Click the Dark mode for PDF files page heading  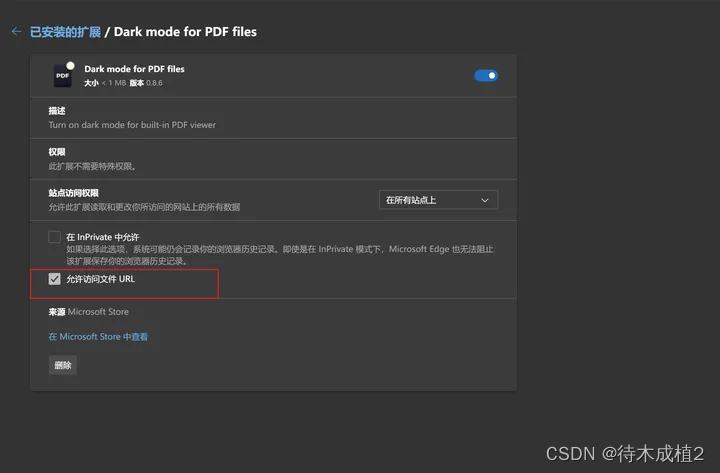pyautogui.click(x=185, y=32)
